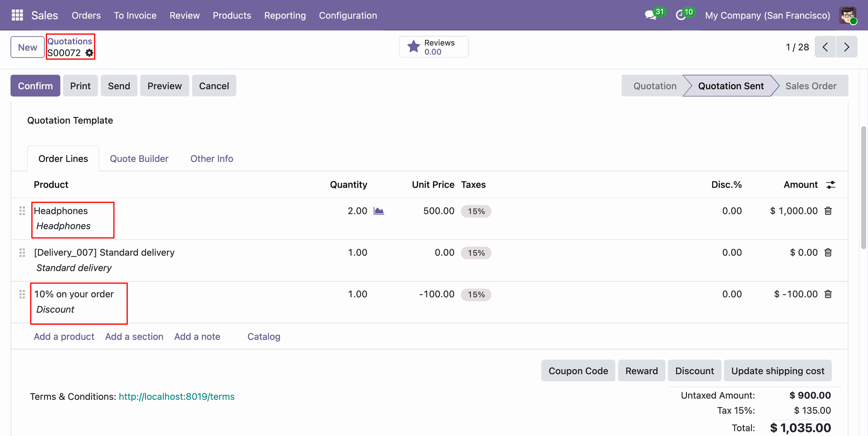Click the gear icon next to S00072
This screenshot has width=868, height=436.
(90, 53)
